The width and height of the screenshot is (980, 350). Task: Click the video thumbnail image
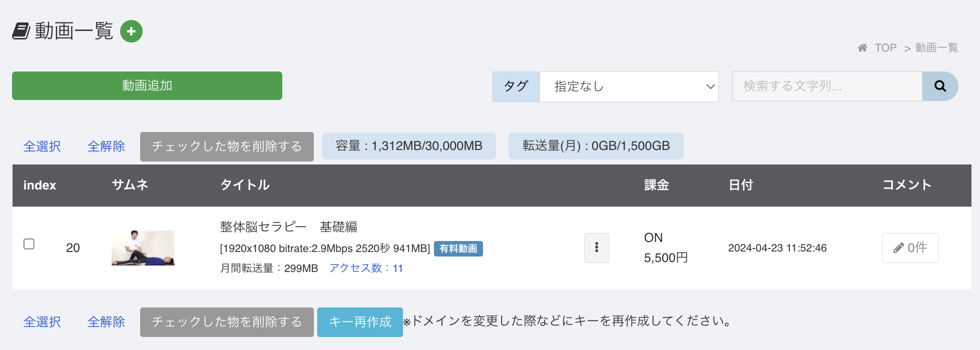(x=143, y=247)
